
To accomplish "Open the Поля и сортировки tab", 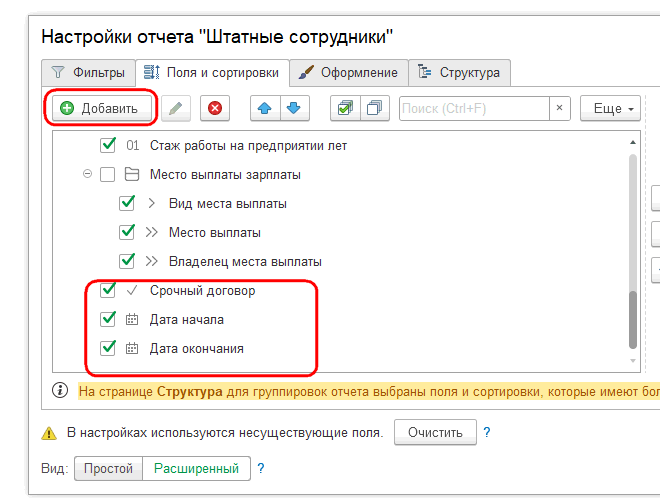I will (x=212, y=73).
